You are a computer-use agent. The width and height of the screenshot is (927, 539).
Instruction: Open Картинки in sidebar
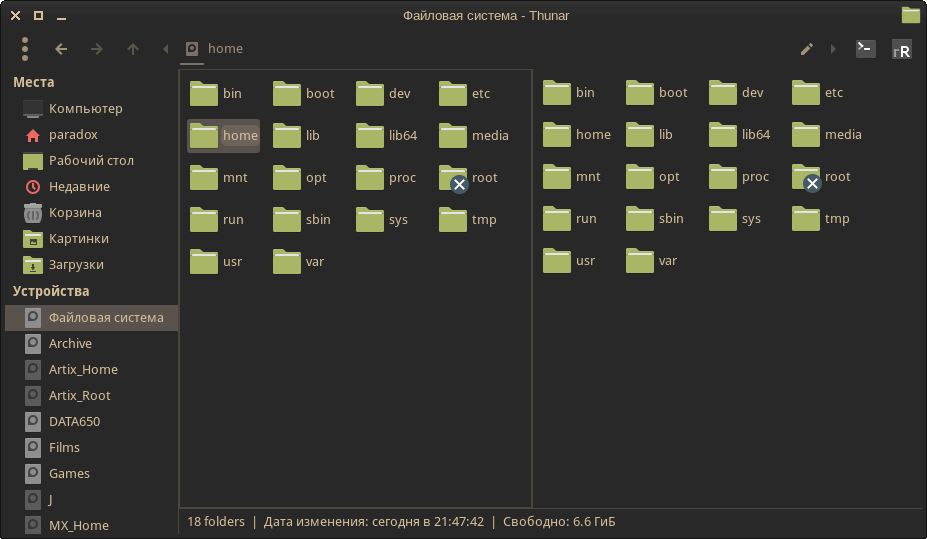coord(92,239)
